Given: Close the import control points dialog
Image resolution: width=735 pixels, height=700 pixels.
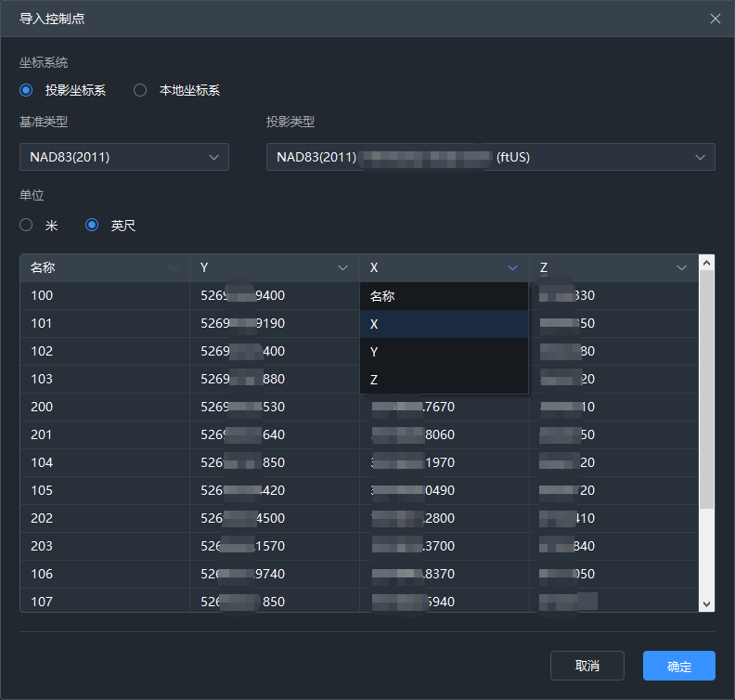Looking at the screenshot, I should click(x=715, y=19).
